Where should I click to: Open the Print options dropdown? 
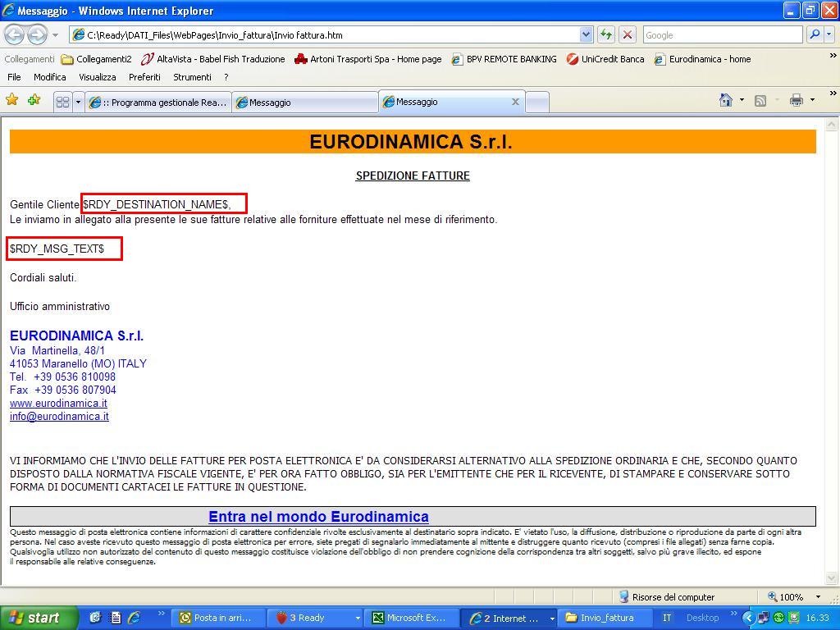[812, 100]
